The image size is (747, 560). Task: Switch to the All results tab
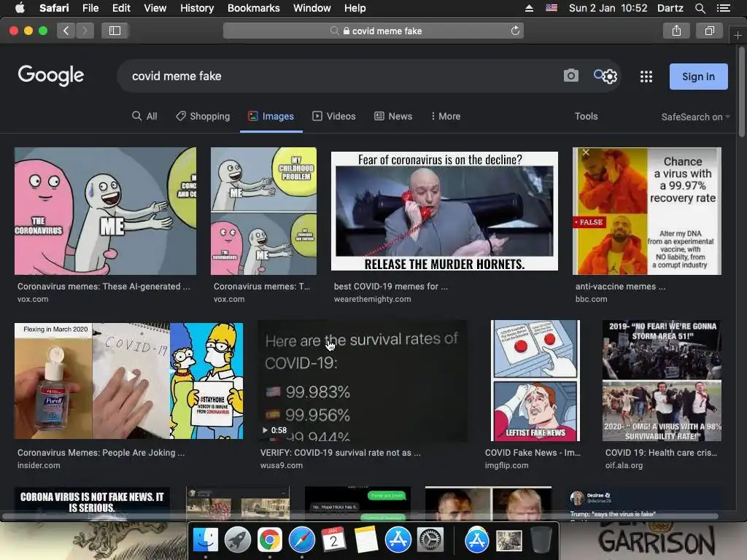pyautogui.click(x=144, y=116)
